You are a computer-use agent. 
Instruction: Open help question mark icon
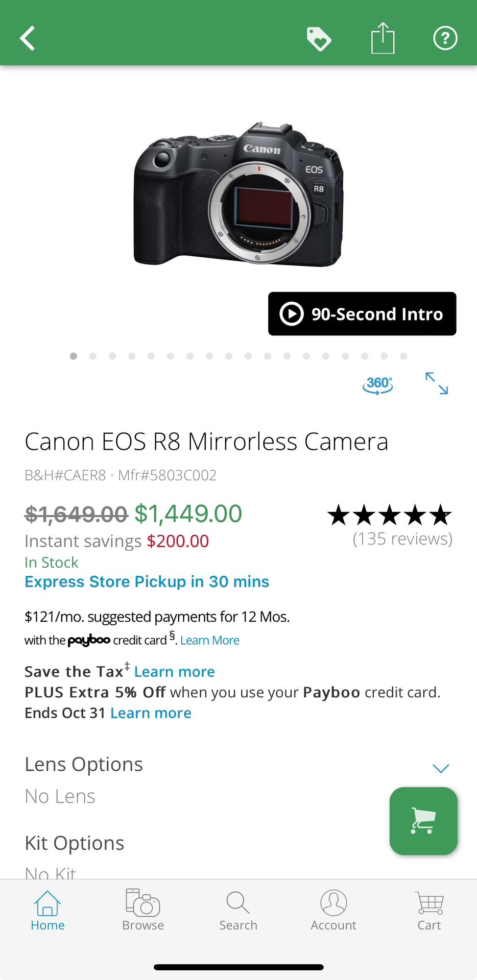445,38
